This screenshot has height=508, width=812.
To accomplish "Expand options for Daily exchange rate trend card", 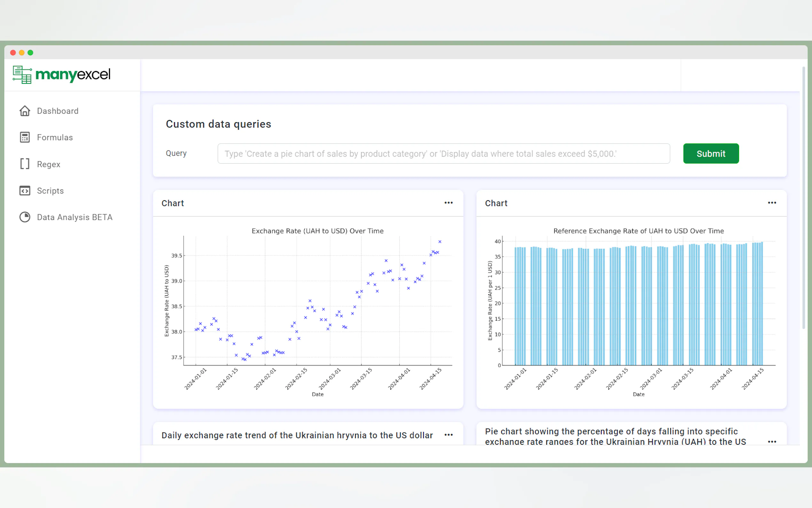I will click(449, 435).
